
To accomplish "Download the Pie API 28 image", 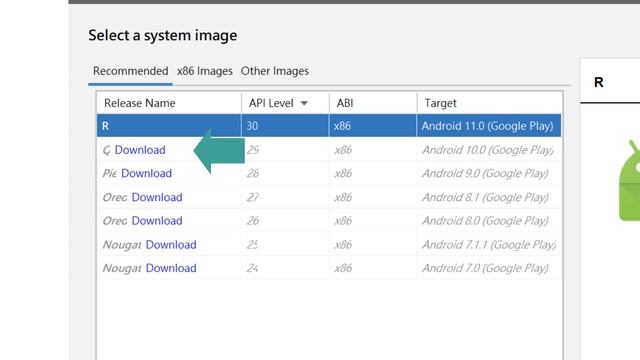I will (147, 173).
